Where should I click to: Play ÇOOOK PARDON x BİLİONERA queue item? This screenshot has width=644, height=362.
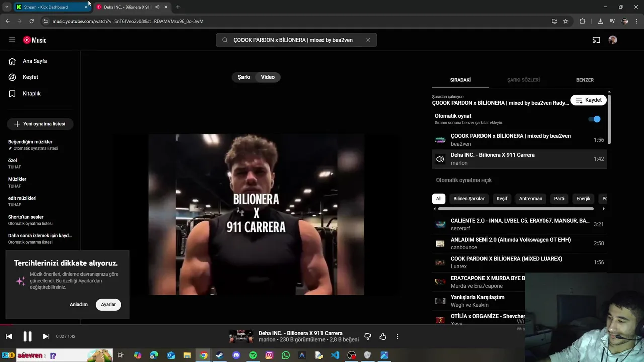[x=519, y=140]
